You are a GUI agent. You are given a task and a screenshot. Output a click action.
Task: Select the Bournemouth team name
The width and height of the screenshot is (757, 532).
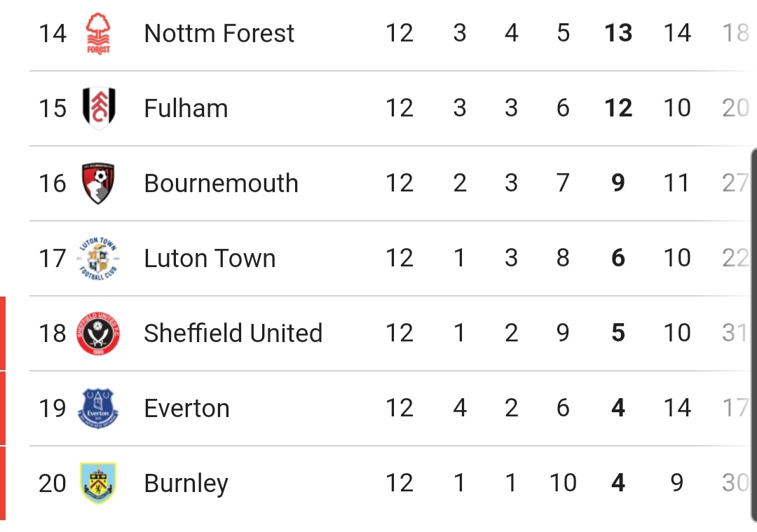click(221, 183)
